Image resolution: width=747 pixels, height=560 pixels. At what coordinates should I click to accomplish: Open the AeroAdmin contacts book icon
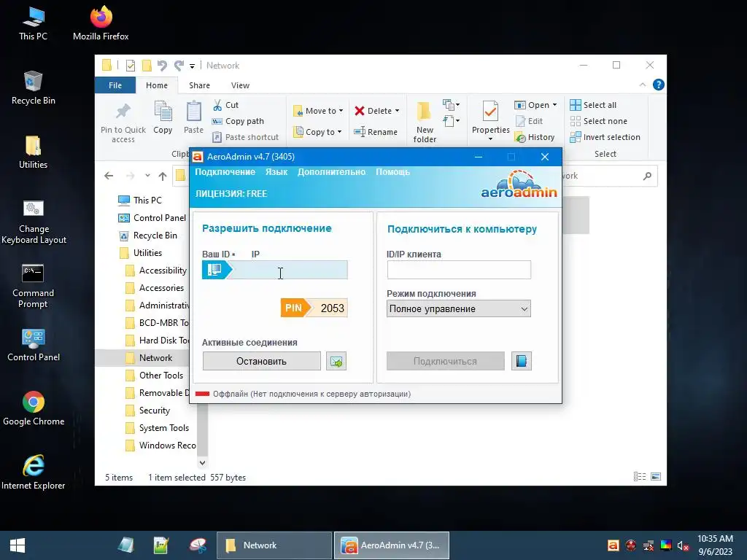[521, 361]
